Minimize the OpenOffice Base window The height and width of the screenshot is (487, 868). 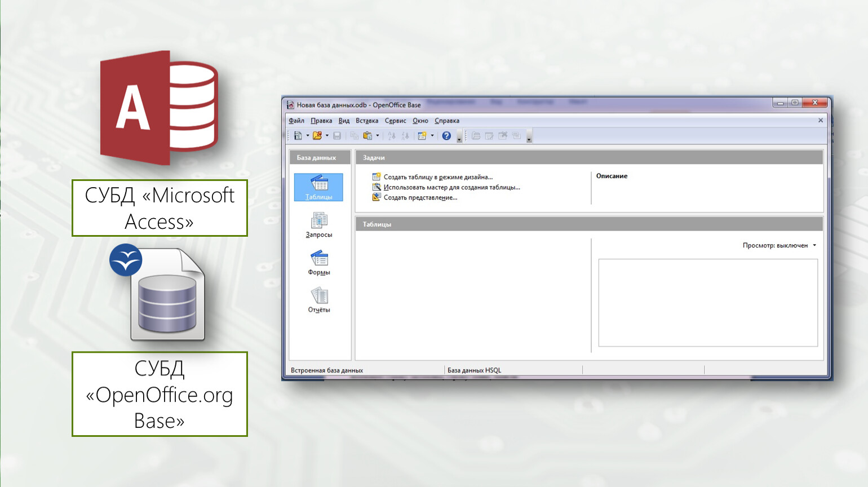pos(780,103)
